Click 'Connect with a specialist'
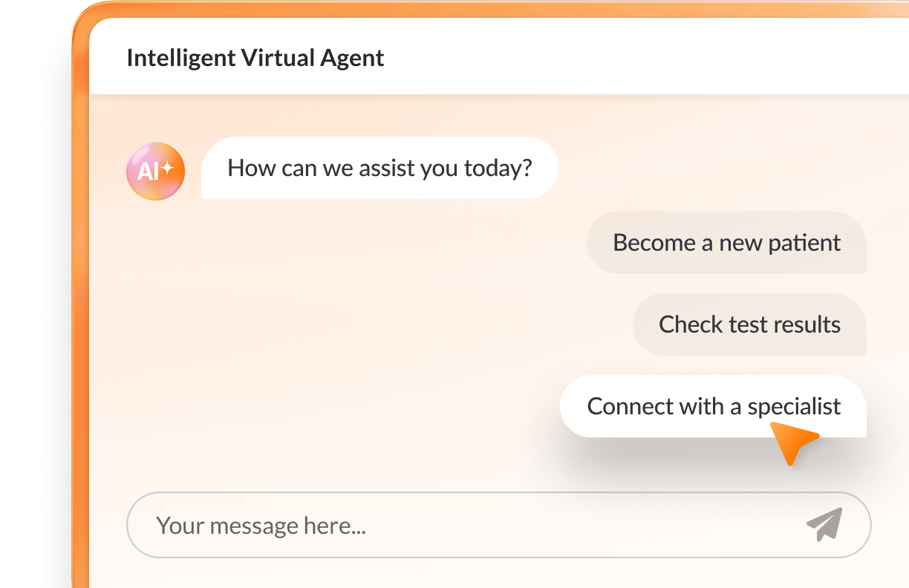The width and height of the screenshot is (909, 588). (x=713, y=406)
